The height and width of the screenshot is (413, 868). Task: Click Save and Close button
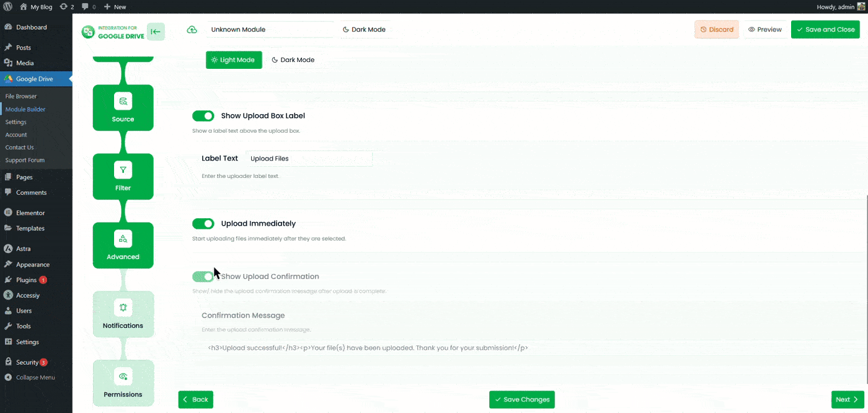[825, 30]
